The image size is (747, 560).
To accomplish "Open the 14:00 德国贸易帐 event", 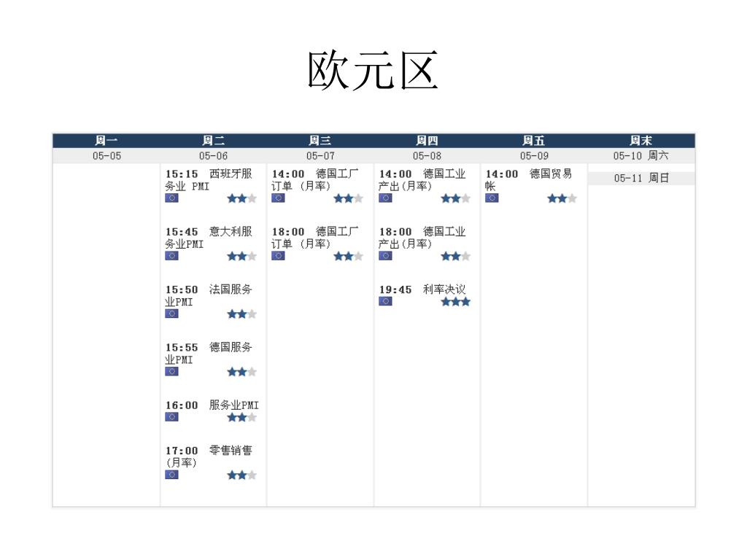I will coord(529,180).
